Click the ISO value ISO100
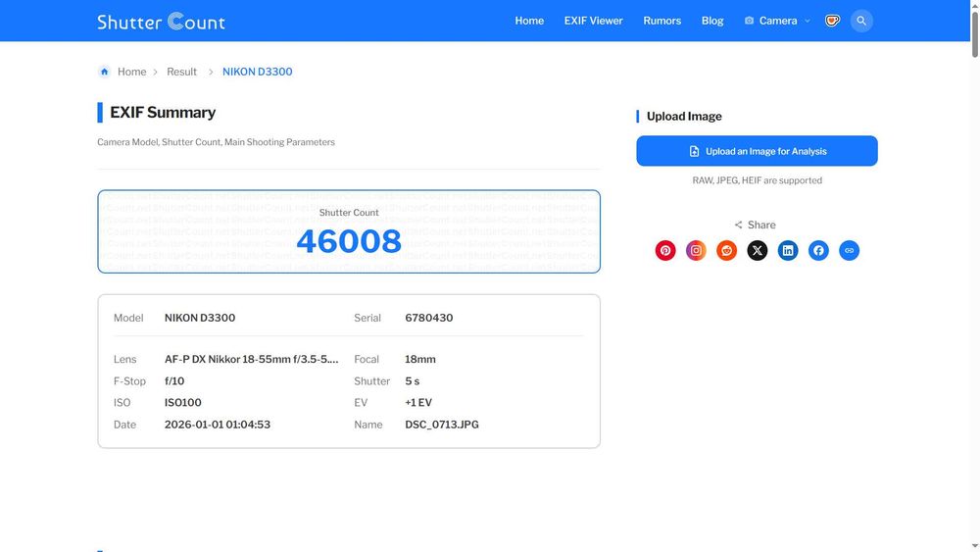This screenshot has width=980, height=552. coord(182,403)
